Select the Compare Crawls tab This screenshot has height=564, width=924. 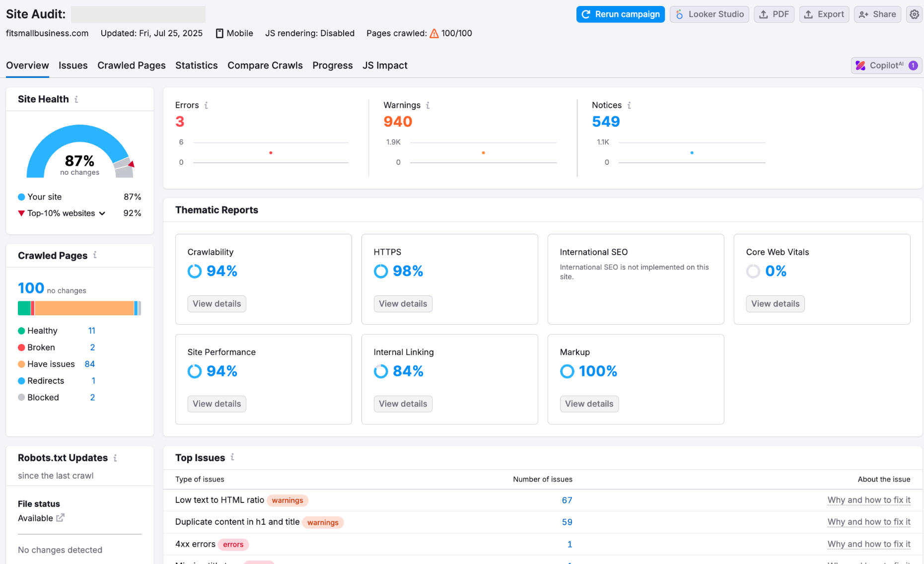(x=265, y=66)
